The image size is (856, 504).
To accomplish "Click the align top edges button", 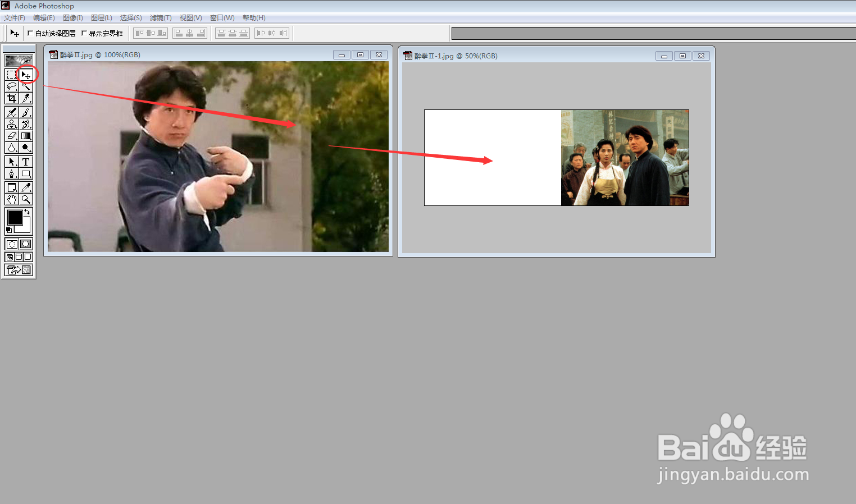I will click(139, 33).
